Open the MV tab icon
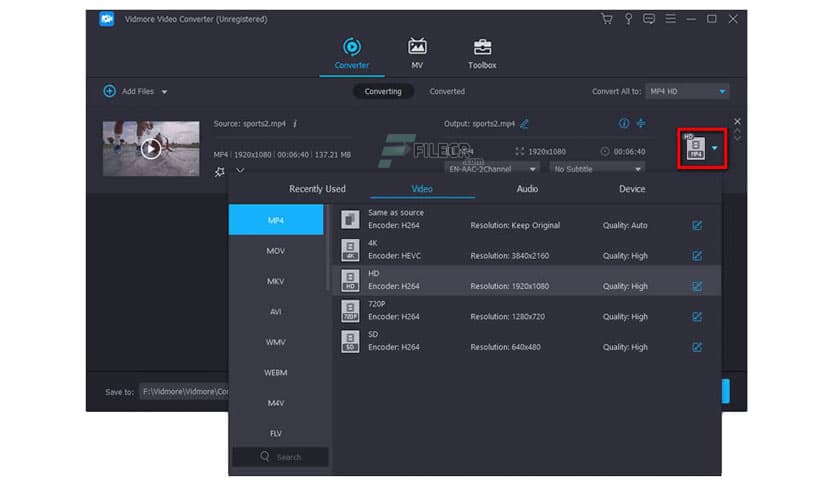 (417, 48)
